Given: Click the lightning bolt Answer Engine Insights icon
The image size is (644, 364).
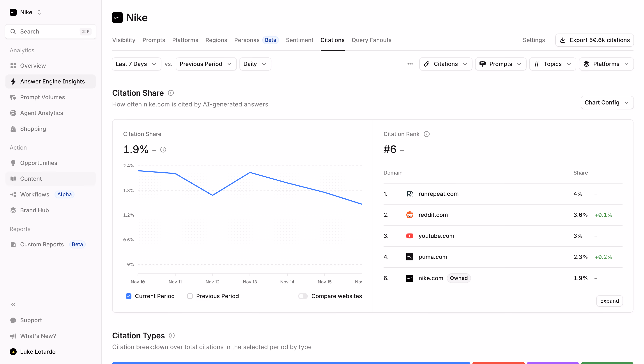Looking at the screenshot, I should (13, 81).
